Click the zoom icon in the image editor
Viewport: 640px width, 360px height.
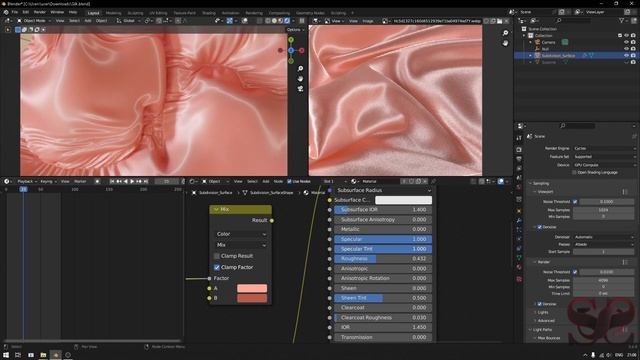[505, 33]
